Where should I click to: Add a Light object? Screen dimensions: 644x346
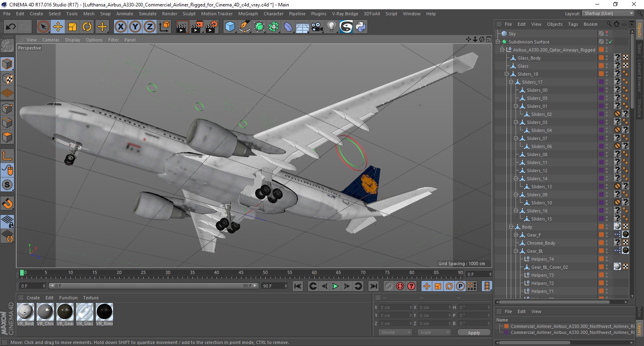(331, 27)
